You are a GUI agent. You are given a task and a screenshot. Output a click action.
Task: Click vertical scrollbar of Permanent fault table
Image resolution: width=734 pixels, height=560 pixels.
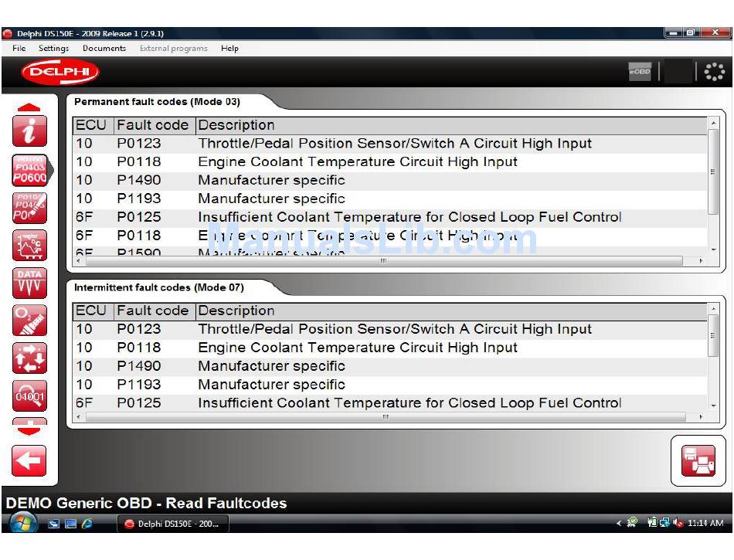(713, 171)
